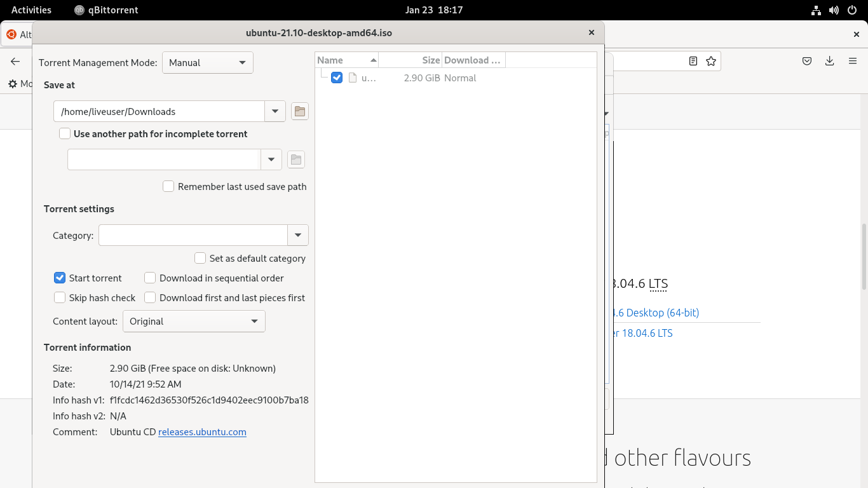Open the Torrent Management Mode dropdown
868x488 pixels.
[207, 62]
